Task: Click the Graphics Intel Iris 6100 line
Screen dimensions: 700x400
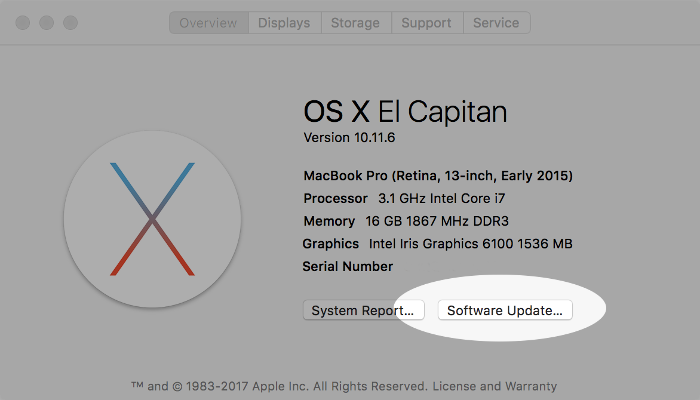Action: click(x=437, y=244)
